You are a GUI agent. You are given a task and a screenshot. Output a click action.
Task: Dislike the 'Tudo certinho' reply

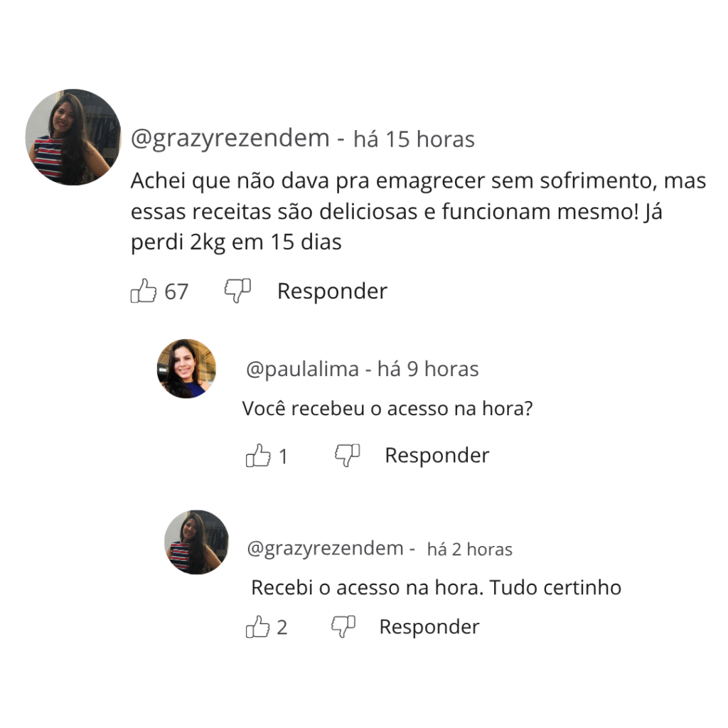[343, 627]
